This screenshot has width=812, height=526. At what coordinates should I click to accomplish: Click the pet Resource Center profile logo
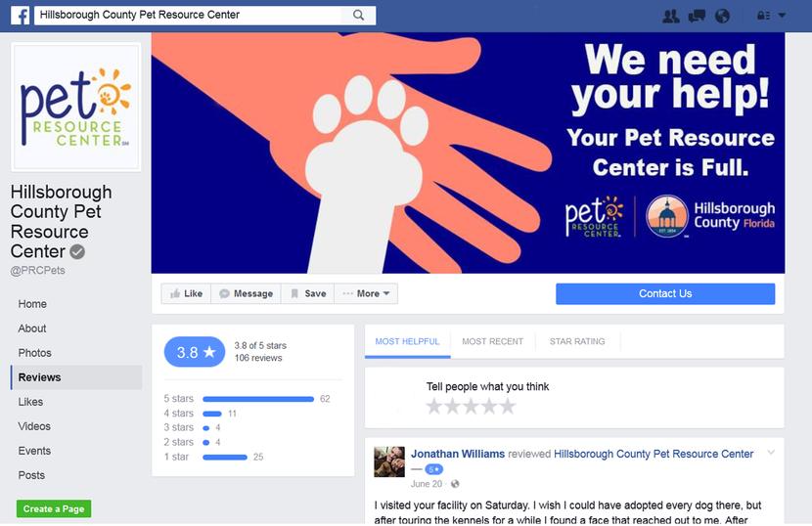coord(76,108)
